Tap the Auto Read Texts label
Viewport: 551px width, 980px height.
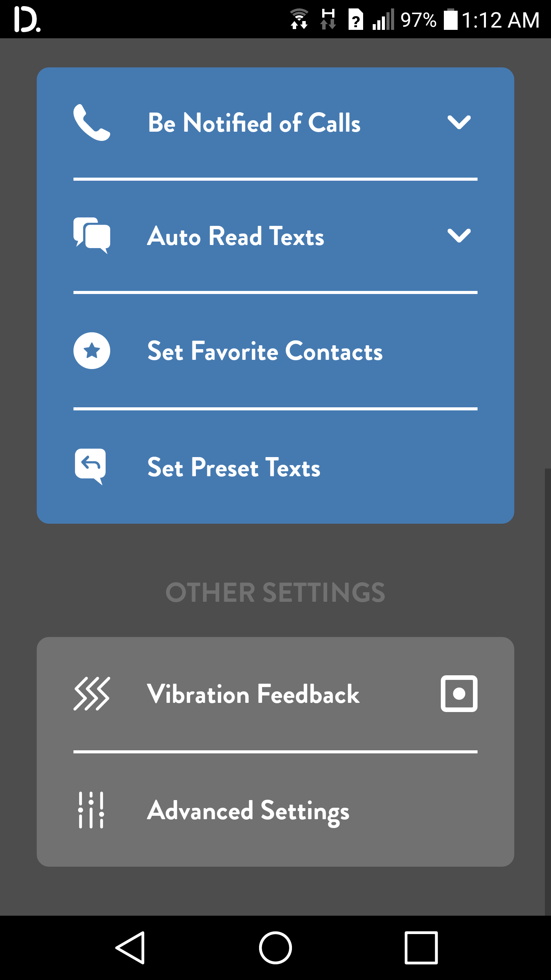(236, 236)
